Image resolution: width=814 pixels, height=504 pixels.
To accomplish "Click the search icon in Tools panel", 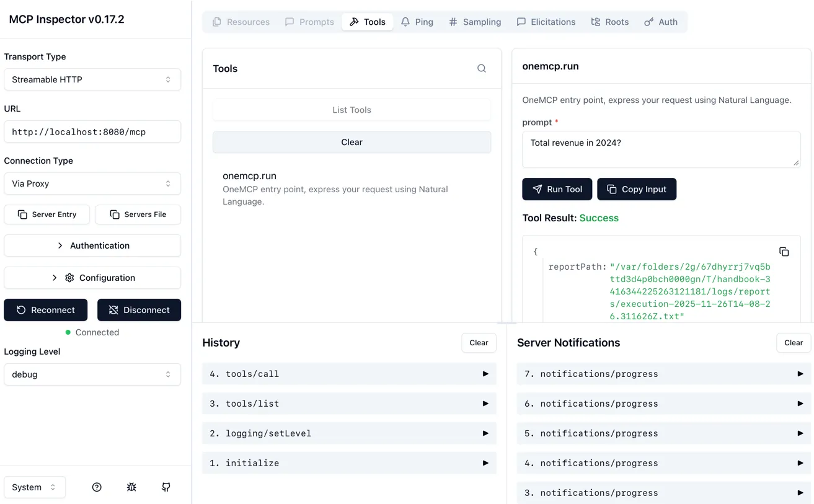I will 481,69.
